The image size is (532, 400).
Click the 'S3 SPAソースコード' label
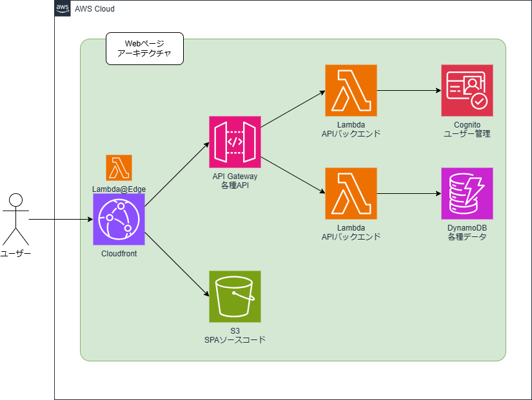[x=235, y=336]
